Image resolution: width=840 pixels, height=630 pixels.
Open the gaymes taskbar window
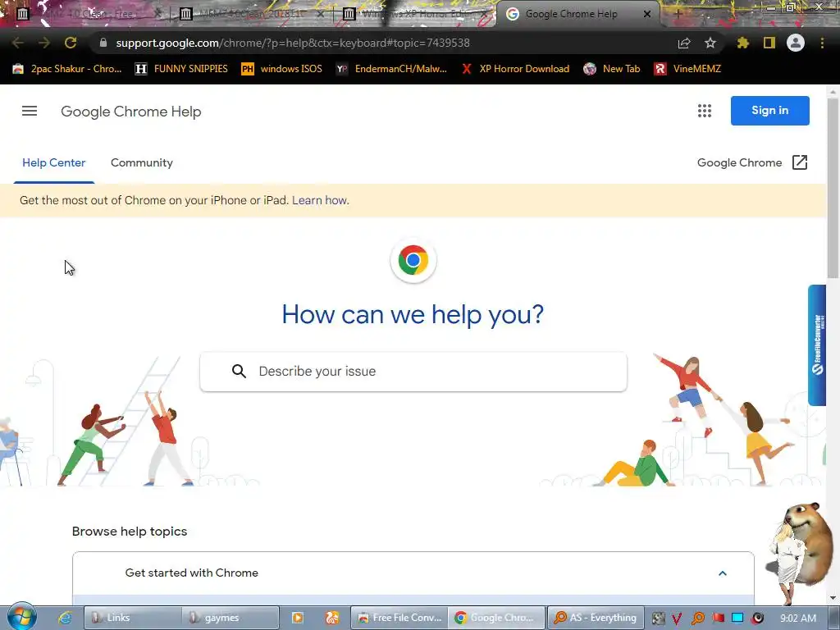[231, 618]
